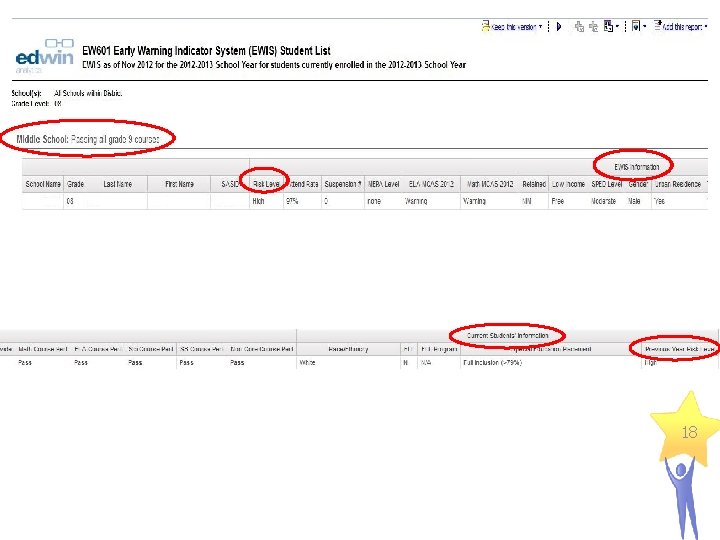
Task: Click the Current Students' Information group header
Action: (507, 336)
